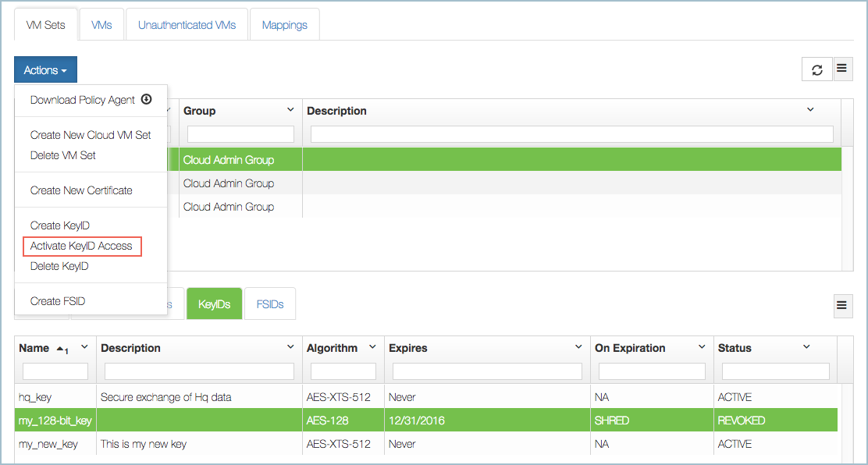Viewport: 868px width, 465px height.
Task: Click the Download Policy Agent download icon
Action: (x=146, y=100)
